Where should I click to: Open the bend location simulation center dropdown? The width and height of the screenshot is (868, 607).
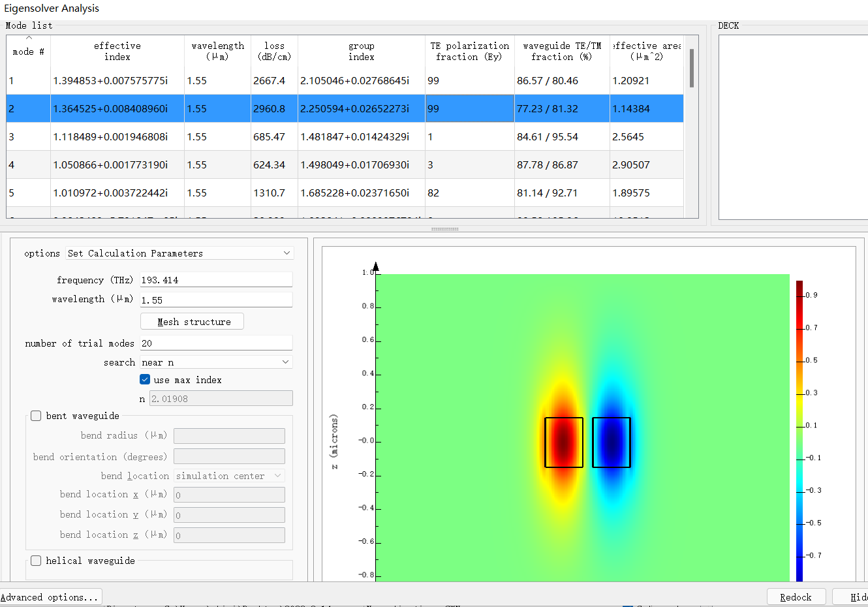pyautogui.click(x=229, y=476)
